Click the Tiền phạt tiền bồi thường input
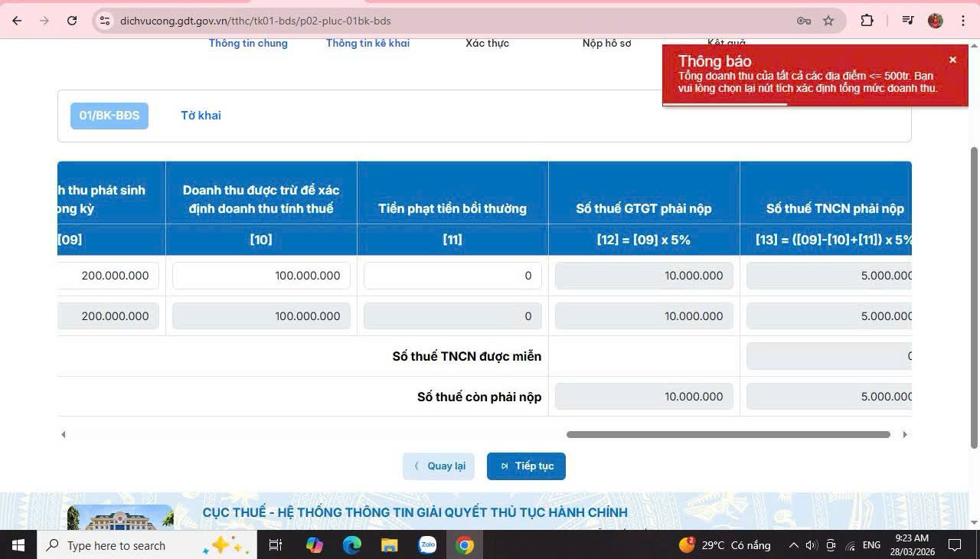980x559 pixels. 452,276
